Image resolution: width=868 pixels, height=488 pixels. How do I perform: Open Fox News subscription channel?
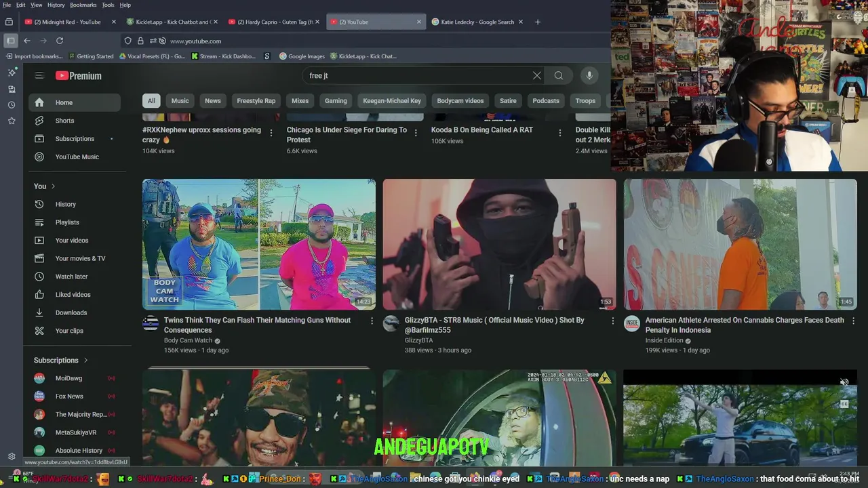pyautogui.click(x=75, y=396)
